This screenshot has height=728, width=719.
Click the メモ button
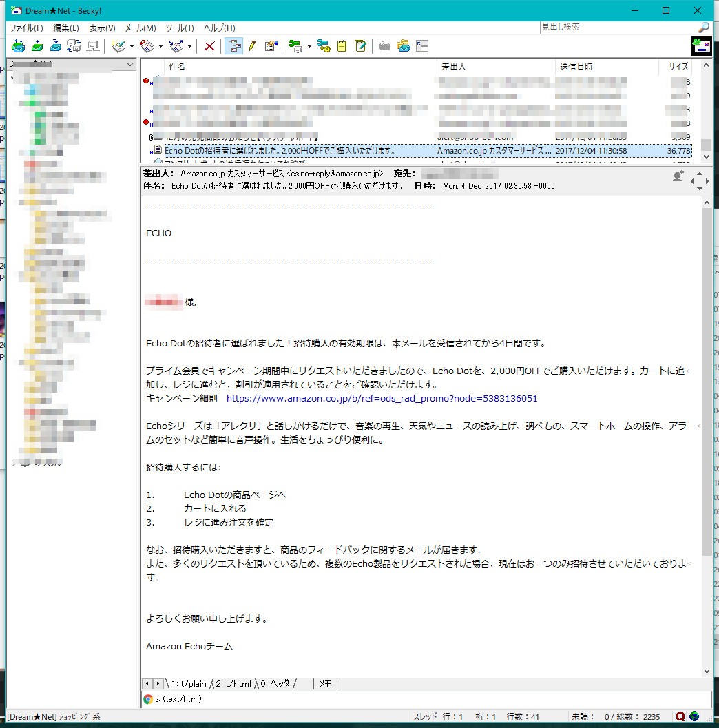tap(325, 683)
